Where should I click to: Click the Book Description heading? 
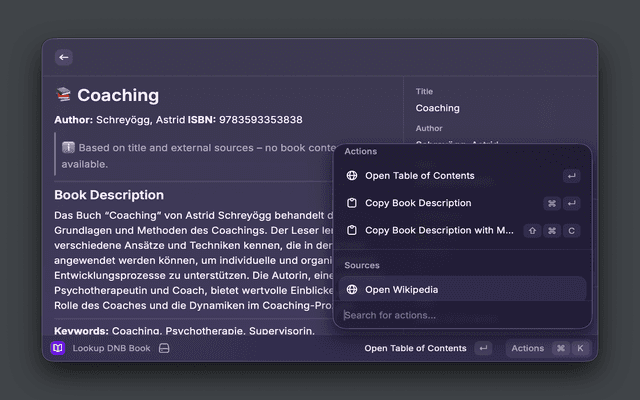click(109, 195)
